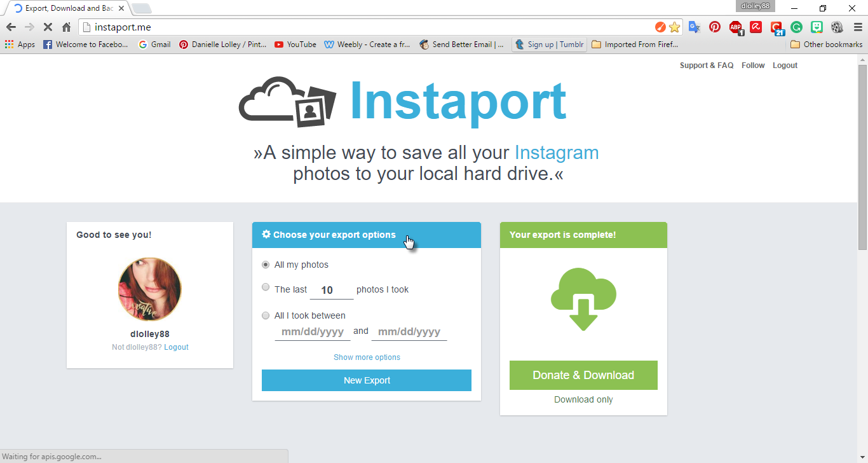Open the Bitmoji extension icon
The width and height of the screenshot is (868, 463).
pyautogui.click(x=817, y=27)
